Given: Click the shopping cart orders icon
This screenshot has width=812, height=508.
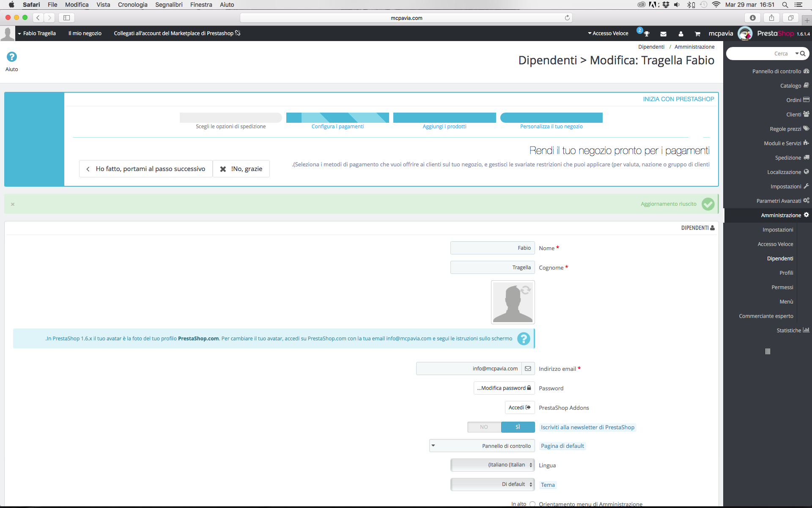Looking at the screenshot, I should tap(697, 34).
